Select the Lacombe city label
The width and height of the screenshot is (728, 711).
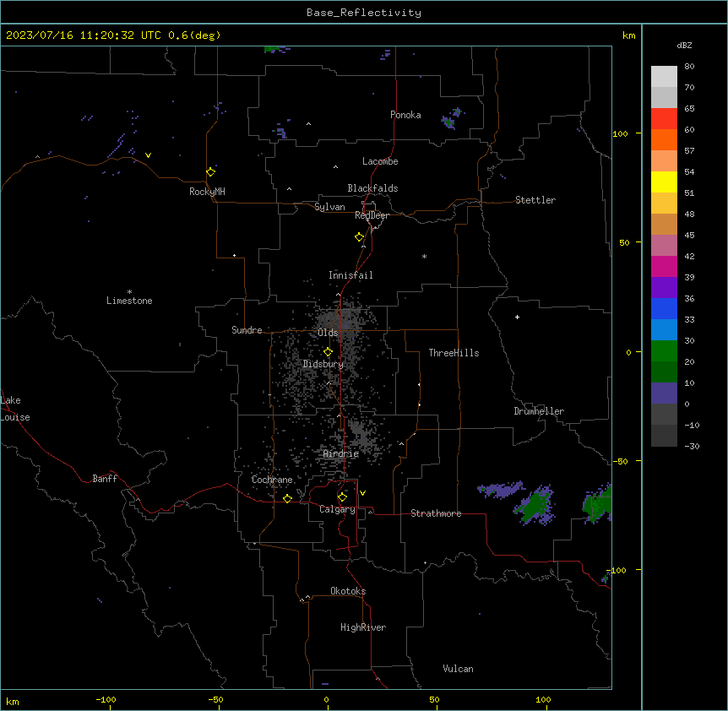[x=380, y=161]
